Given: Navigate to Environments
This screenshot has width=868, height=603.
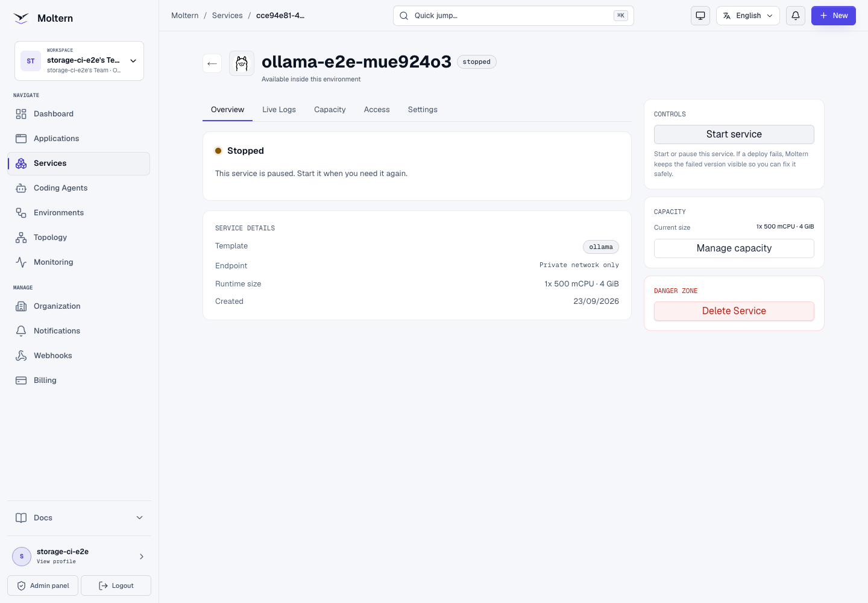Looking at the screenshot, I should click(x=79, y=213).
